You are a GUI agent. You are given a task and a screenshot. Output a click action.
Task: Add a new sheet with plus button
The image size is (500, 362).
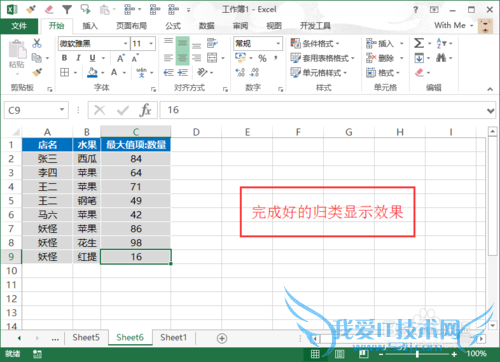pyautogui.click(x=222, y=338)
